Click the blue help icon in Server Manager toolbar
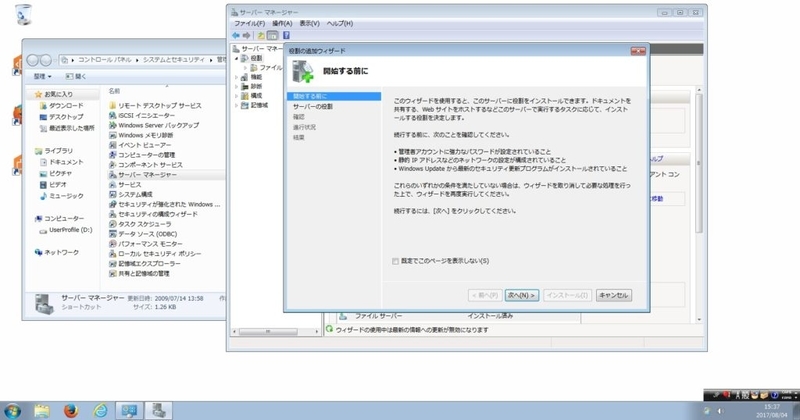The height and width of the screenshot is (420, 800). (x=286, y=35)
